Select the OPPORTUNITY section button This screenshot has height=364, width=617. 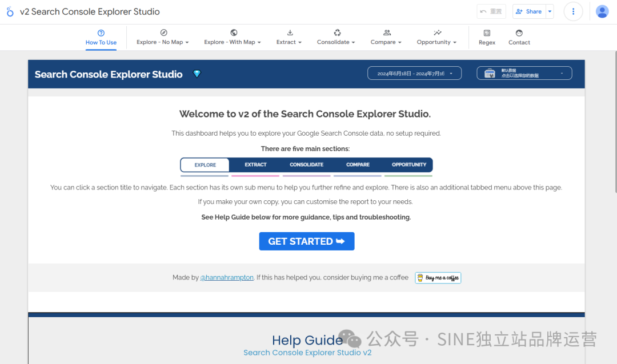click(409, 165)
